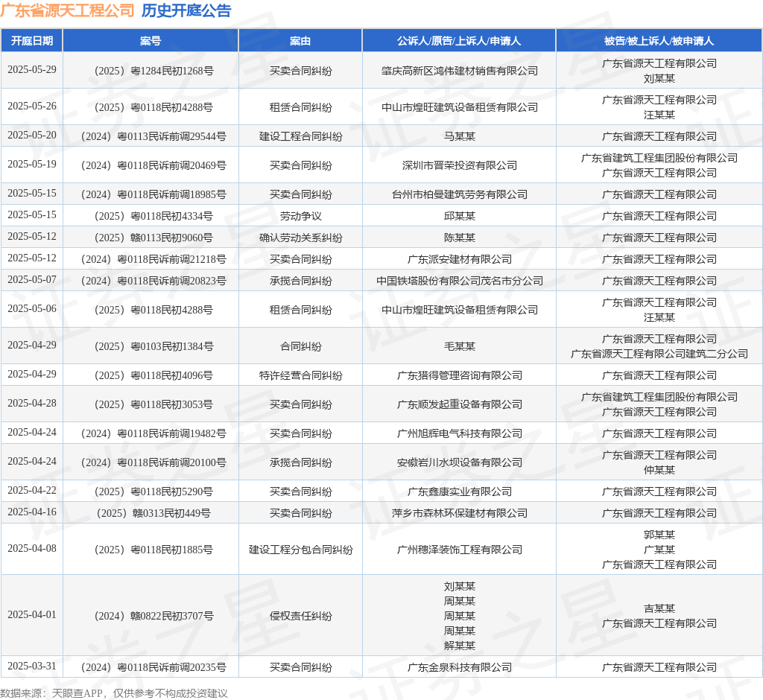Click plaintiff 台州市柏曼建筑劳务有限公司

(x=459, y=194)
